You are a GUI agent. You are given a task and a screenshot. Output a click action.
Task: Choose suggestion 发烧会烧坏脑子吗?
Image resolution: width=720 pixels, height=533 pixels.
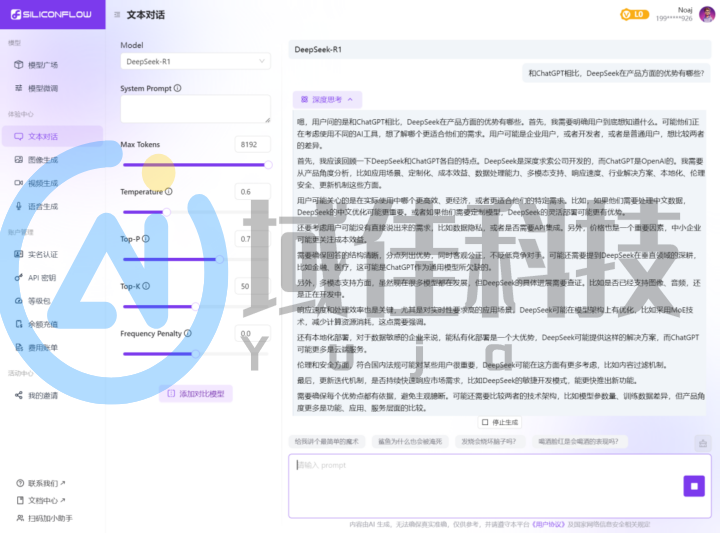point(489,442)
